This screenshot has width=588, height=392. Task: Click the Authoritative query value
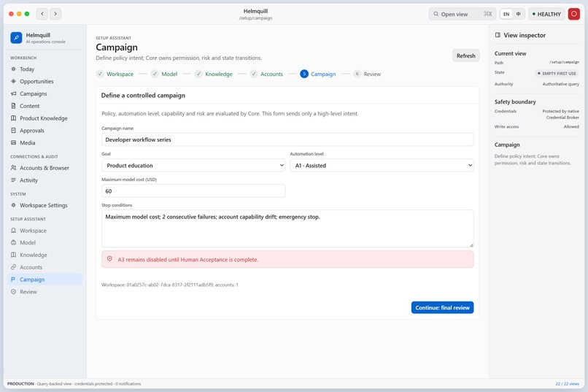click(560, 84)
